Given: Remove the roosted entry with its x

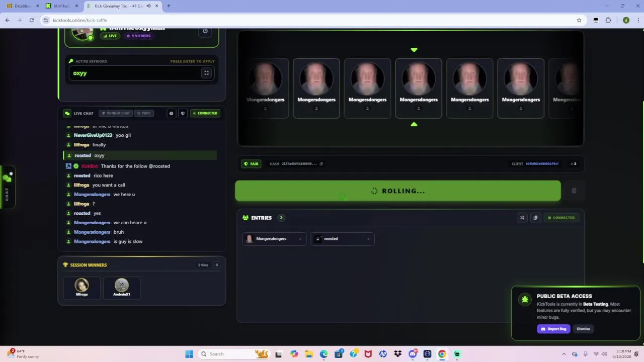Looking at the screenshot, I should [368, 239].
